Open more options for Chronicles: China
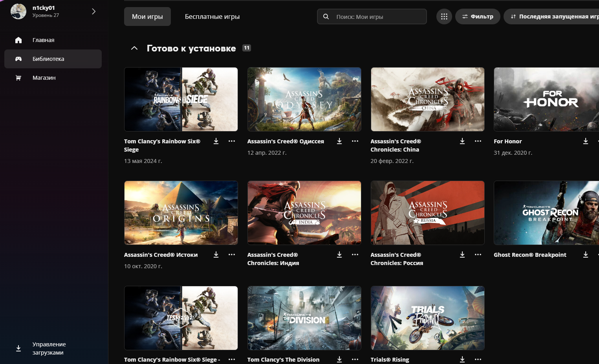Image resolution: width=599 pixels, height=364 pixels. [478, 141]
